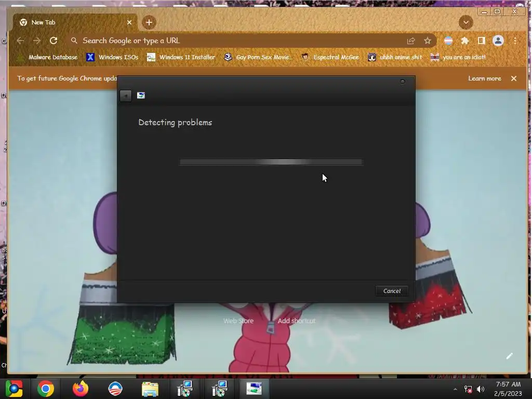
Task: Open the uhhh anime bookmark
Action: [395, 57]
